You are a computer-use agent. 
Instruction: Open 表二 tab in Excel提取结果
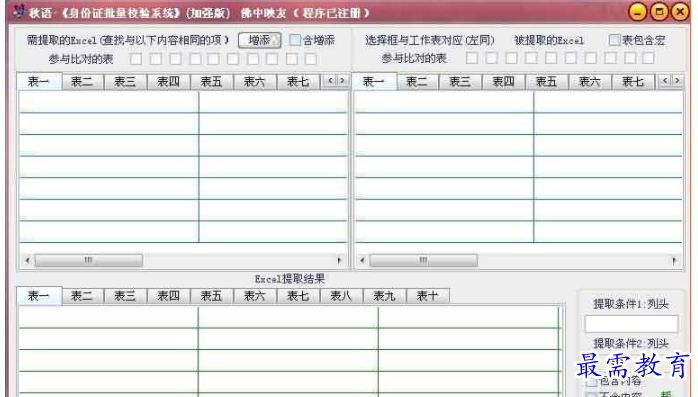82,296
